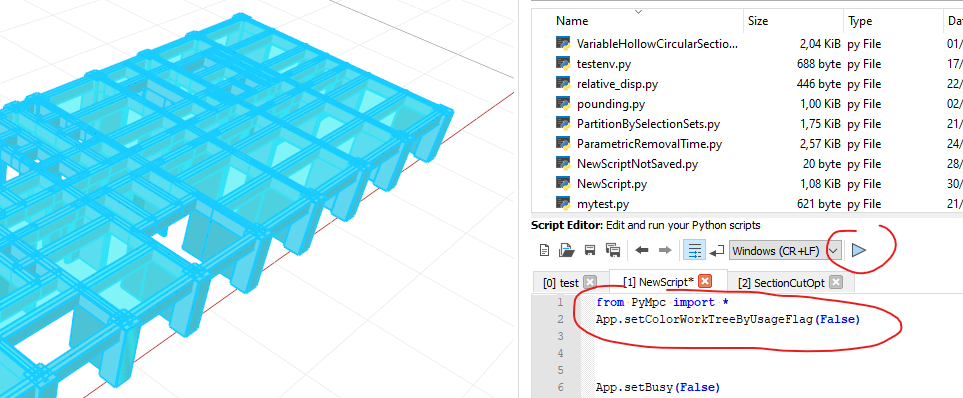963x398 pixels.
Task: Select the NewScriptNotSaved.py file name
Action: pyautogui.click(x=637, y=164)
